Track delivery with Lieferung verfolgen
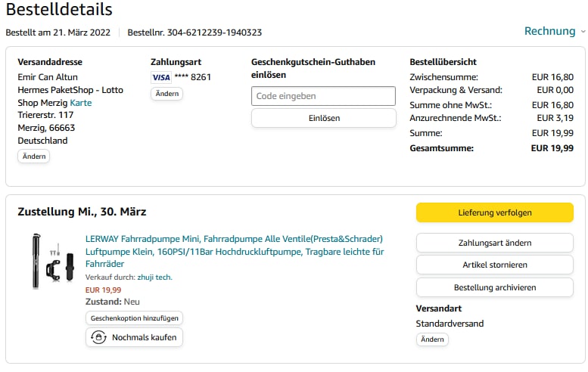Viewport: 588px width, 372px height. pyautogui.click(x=494, y=213)
